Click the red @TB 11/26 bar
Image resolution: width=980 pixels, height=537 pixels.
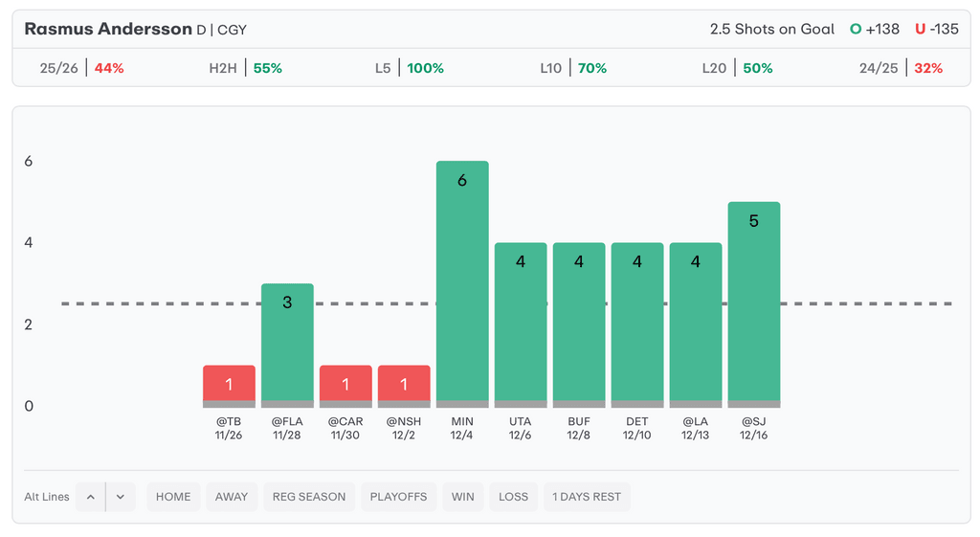point(229,385)
